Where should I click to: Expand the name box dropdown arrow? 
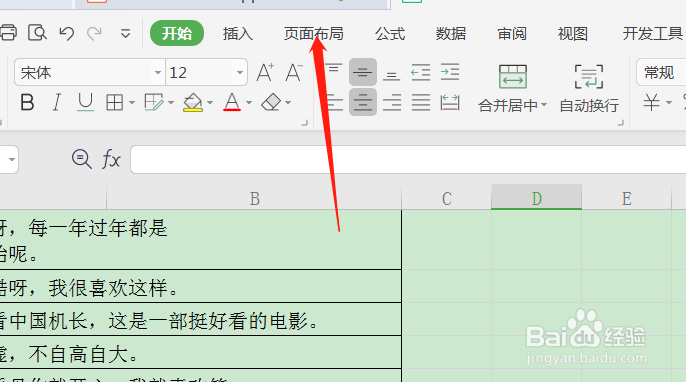[12, 159]
